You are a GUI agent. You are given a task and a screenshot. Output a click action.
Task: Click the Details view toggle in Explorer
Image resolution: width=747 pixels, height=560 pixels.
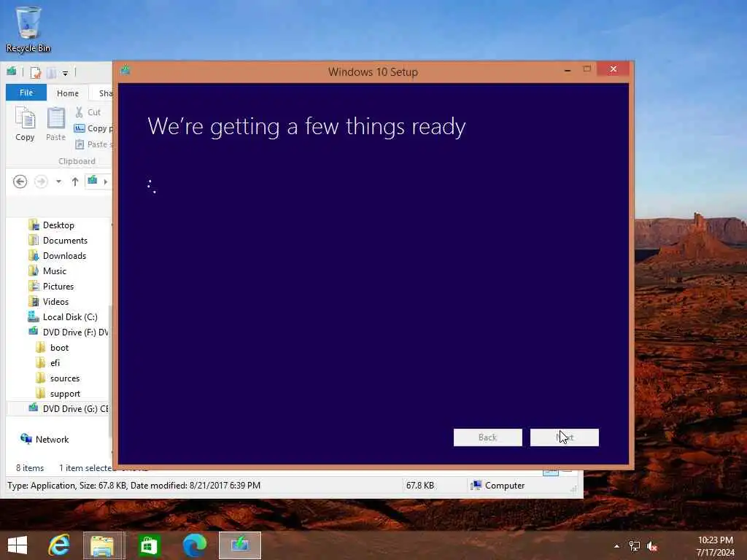point(550,472)
